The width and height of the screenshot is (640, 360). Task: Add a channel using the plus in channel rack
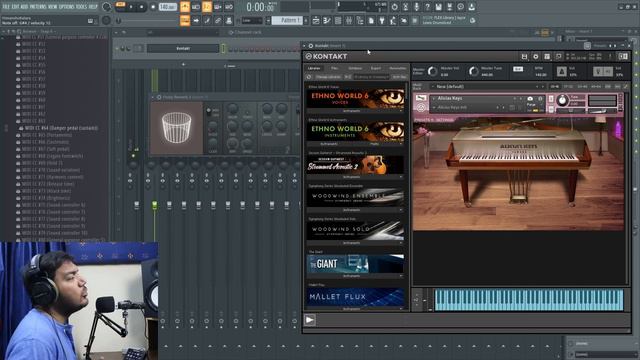(183, 64)
